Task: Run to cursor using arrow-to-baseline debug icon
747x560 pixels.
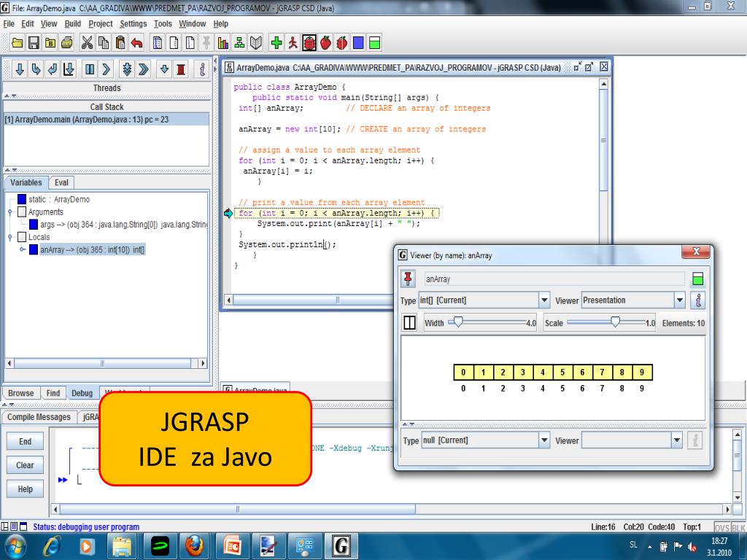Action: 69,69
